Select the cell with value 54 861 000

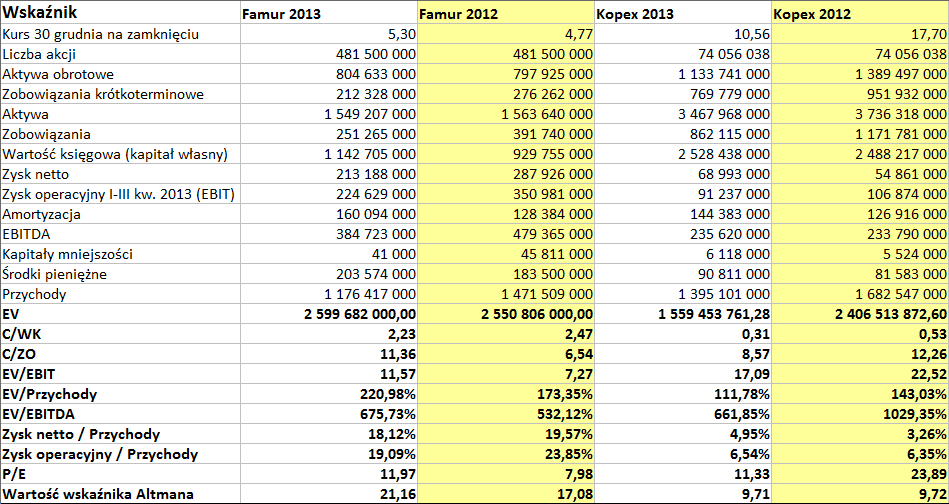pyautogui.click(x=861, y=174)
